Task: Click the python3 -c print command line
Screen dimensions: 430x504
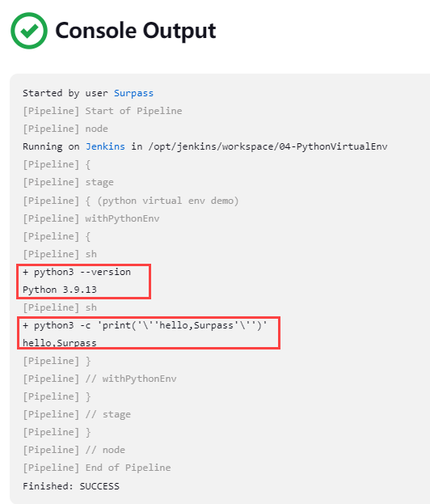Action: pyautogui.click(x=145, y=325)
